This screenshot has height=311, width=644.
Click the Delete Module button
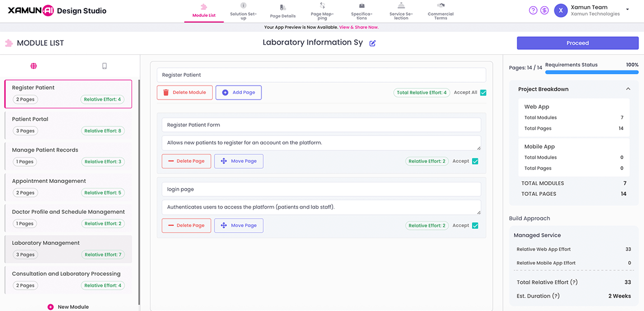(184, 92)
